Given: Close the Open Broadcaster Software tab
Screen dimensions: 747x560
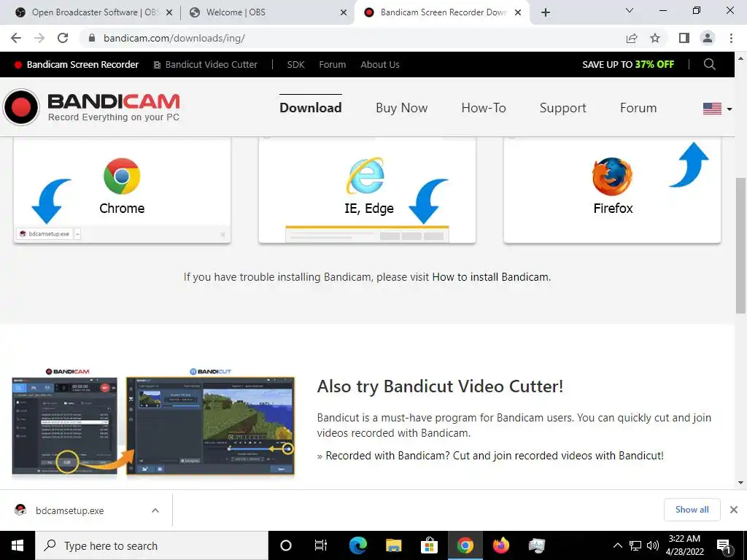Looking at the screenshot, I should [x=169, y=13].
